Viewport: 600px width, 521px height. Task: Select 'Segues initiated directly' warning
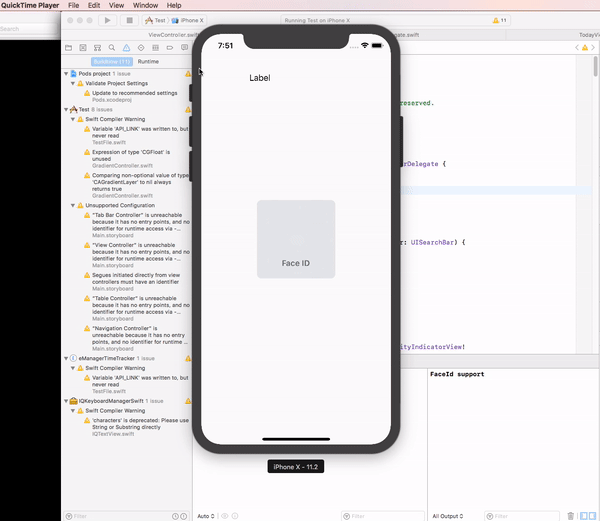pyautogui.click(x=136, y=278)
